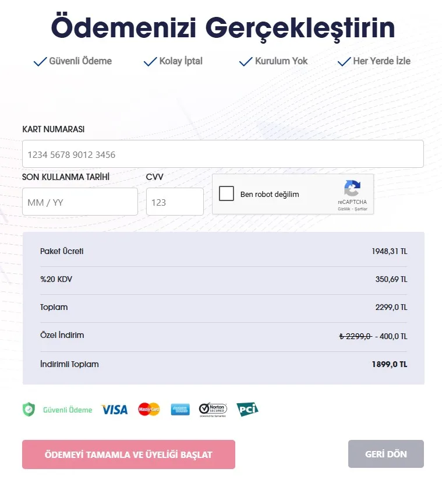Check the 'Ben robot değilim' checkbox
This screenshot has width=442, height=504.
227,194
